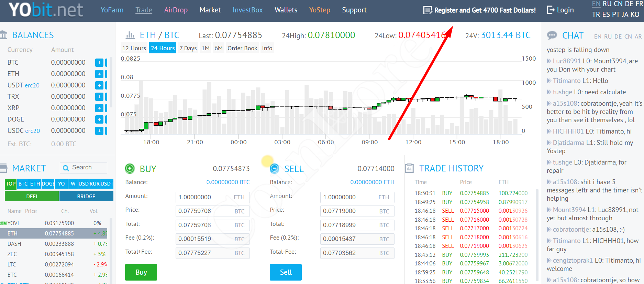Click the chat bubble icon

[552, 35]
